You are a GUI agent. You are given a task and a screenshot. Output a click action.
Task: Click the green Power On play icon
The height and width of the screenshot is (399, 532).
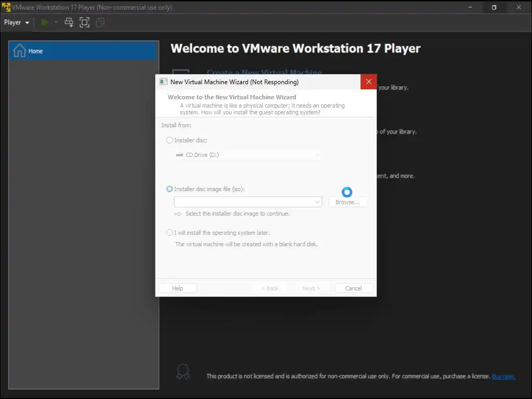pyautogui.click(x=45, y=22)
